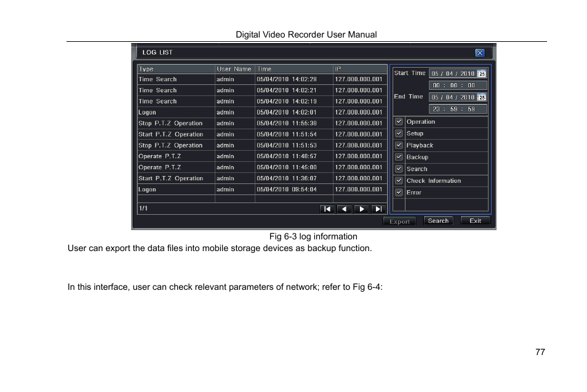
Task: Close the LOG LIST window
Action: 479,53
